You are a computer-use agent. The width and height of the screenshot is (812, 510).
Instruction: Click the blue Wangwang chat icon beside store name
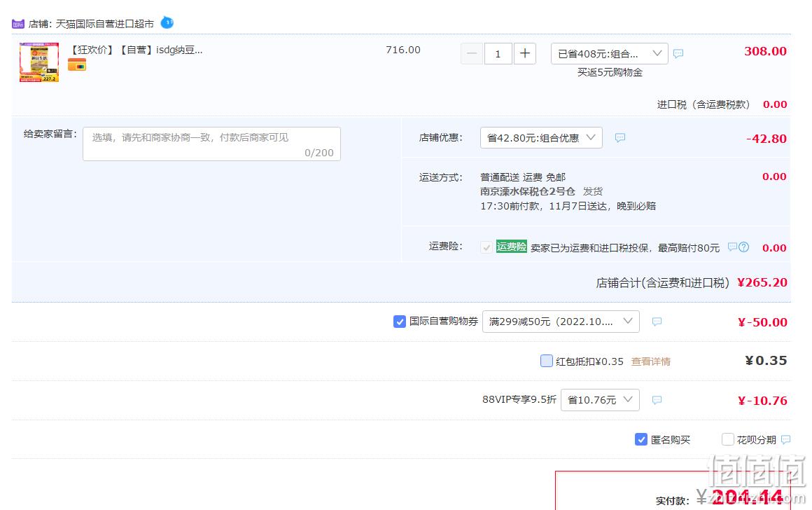click(x=167, y=23)
